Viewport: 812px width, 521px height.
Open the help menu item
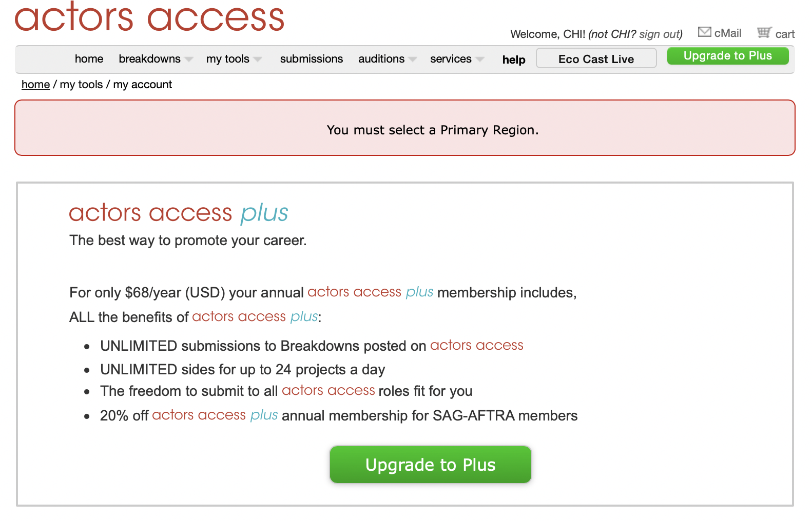[x=513, y=59]
